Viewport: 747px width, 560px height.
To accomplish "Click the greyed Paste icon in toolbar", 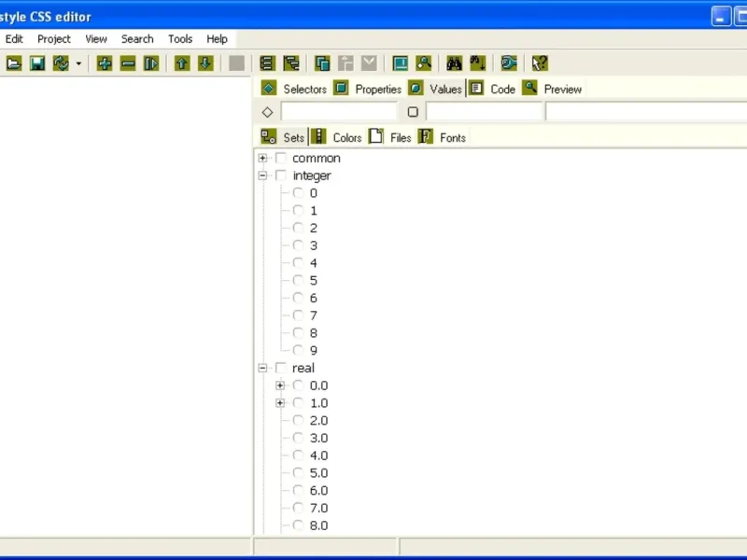I will 345,63.
